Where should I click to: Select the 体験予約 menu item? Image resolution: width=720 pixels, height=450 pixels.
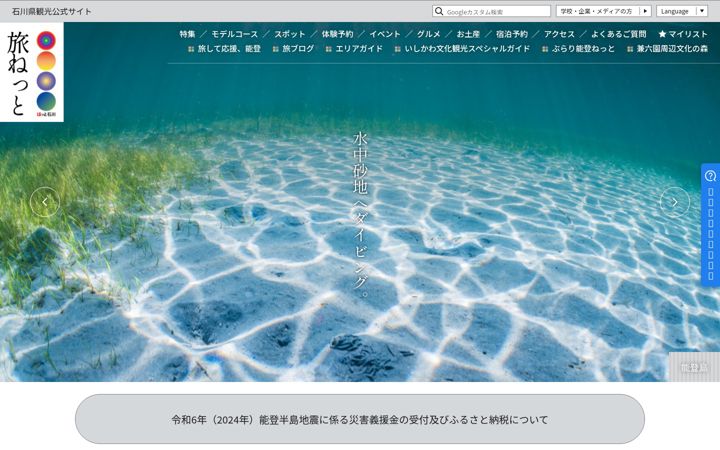pyautogui.click(x=338, y=34)
